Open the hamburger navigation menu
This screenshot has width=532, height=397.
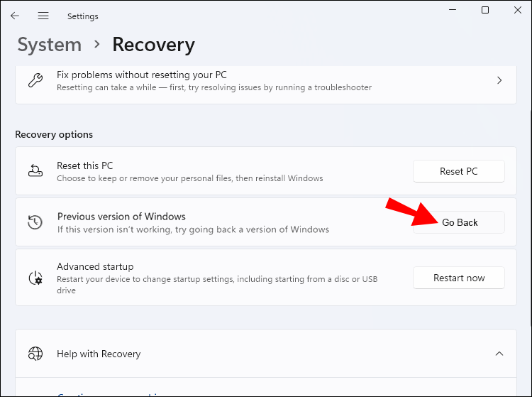coord(43,16)
